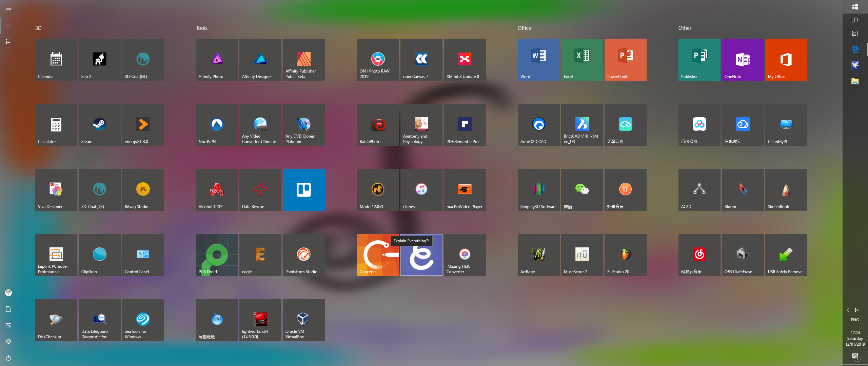The width and height of the screenshot is (868, 366).
Task: Open the user account avatar
Action: point(8,293)
